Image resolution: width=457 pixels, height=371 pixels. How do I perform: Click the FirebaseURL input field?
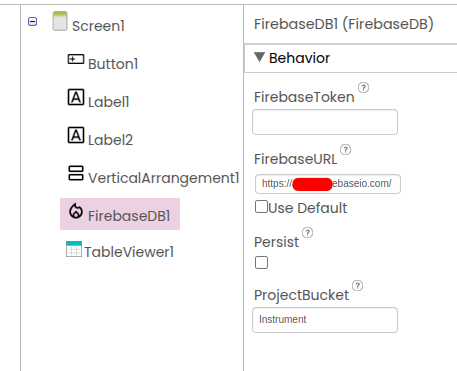(328, 184)
